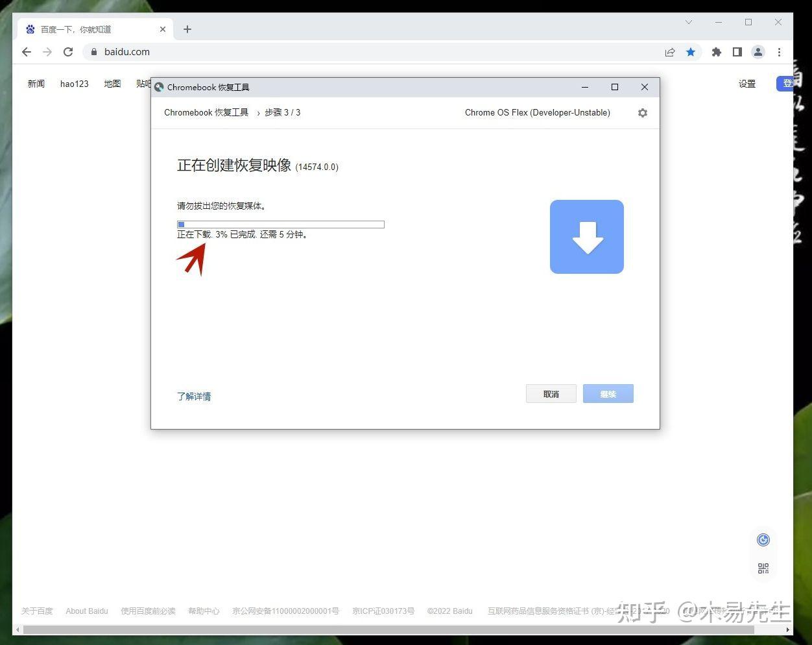Screen dimensions: 812x645
Task: Open About Baidu footer link
Action: (87, 611)
